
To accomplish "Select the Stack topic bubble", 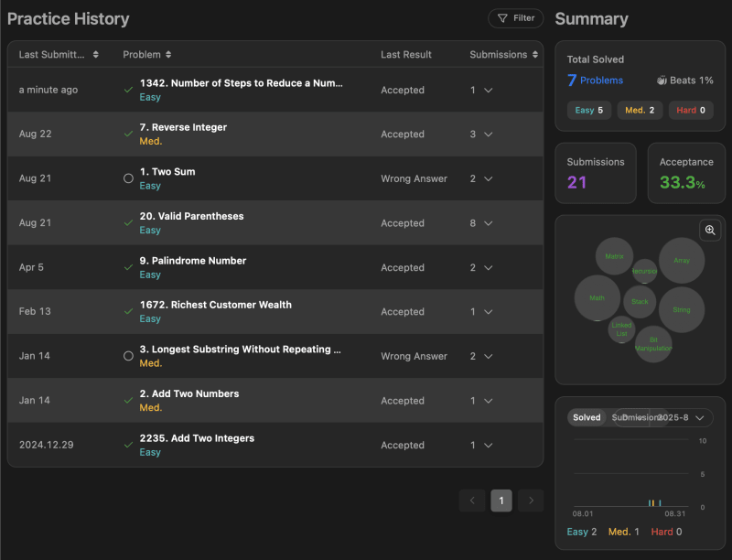I will pos(640,301).
